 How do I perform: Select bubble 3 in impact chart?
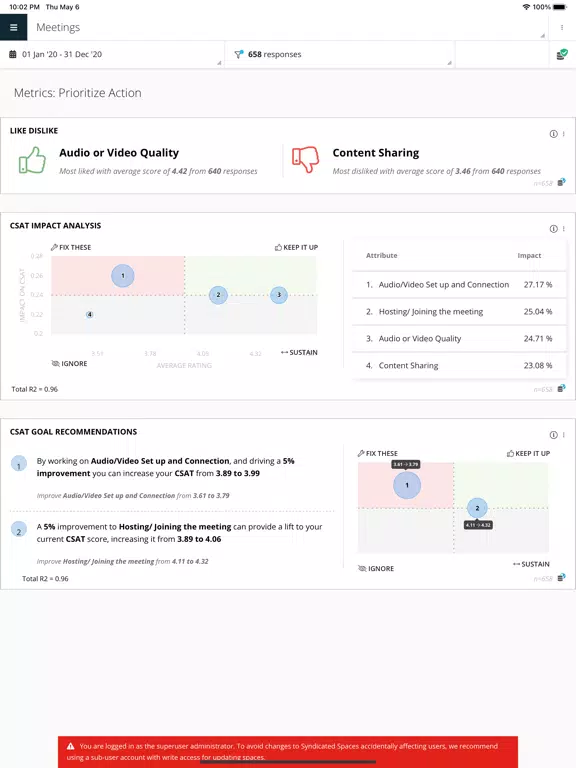tap(279, 295)
